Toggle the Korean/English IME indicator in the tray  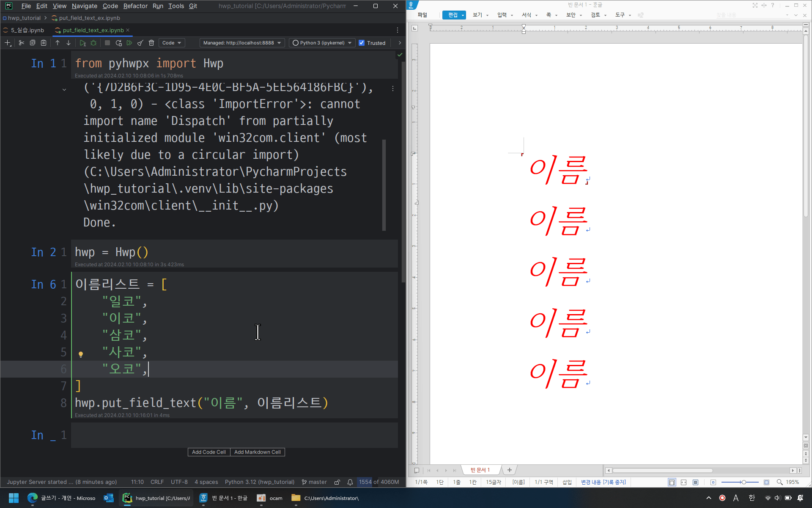coord(752,498)
